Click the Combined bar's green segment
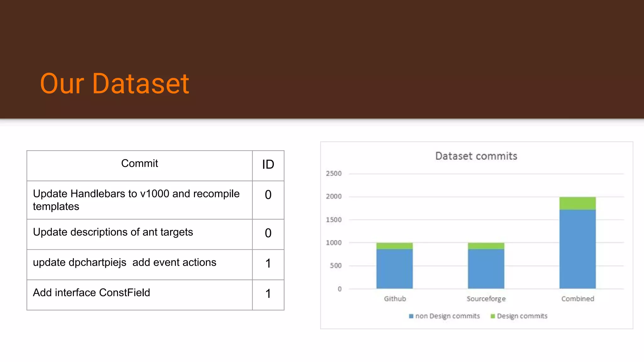The height and width of the screenshot is (362, 644). point(577,203)
